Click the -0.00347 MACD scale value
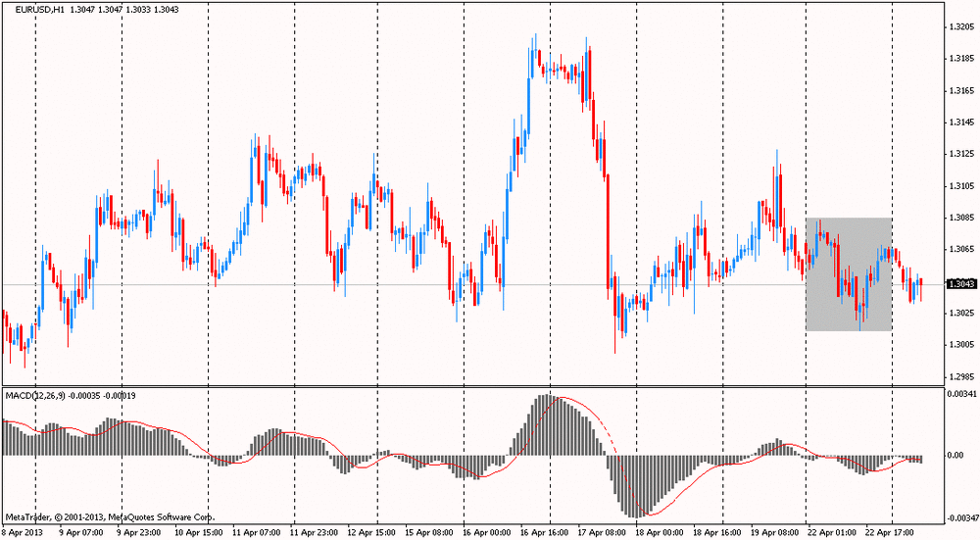 pyautogui.click(x=957, y=517)
